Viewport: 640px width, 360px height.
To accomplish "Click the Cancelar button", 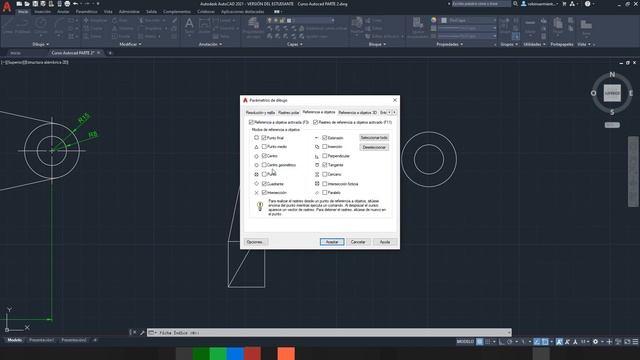I will [358, 242].
